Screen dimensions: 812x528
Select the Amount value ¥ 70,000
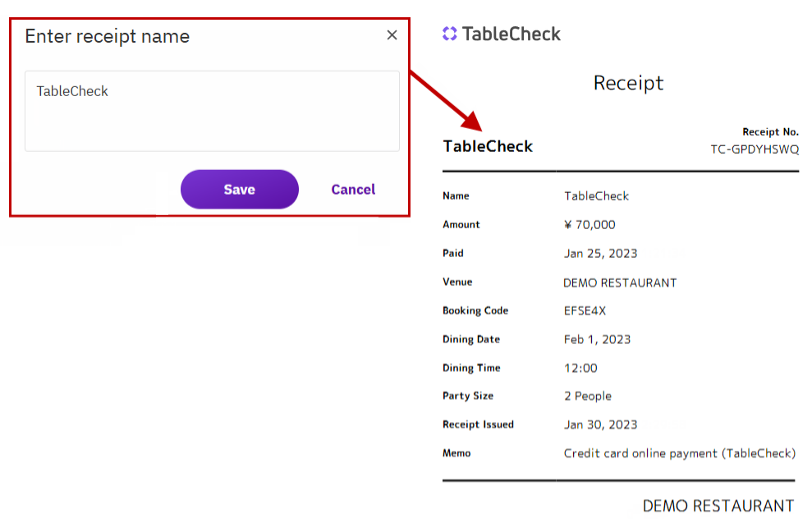point(590,224)
